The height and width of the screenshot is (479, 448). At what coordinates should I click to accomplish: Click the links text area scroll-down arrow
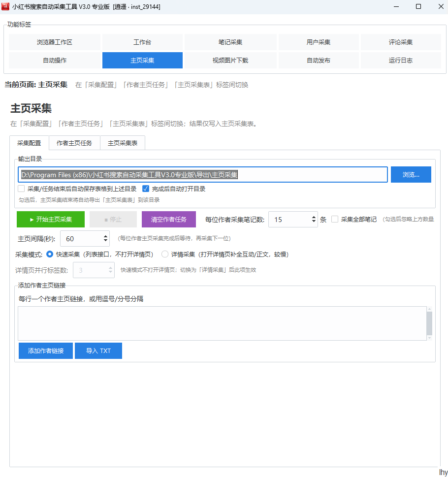(429, 338)
